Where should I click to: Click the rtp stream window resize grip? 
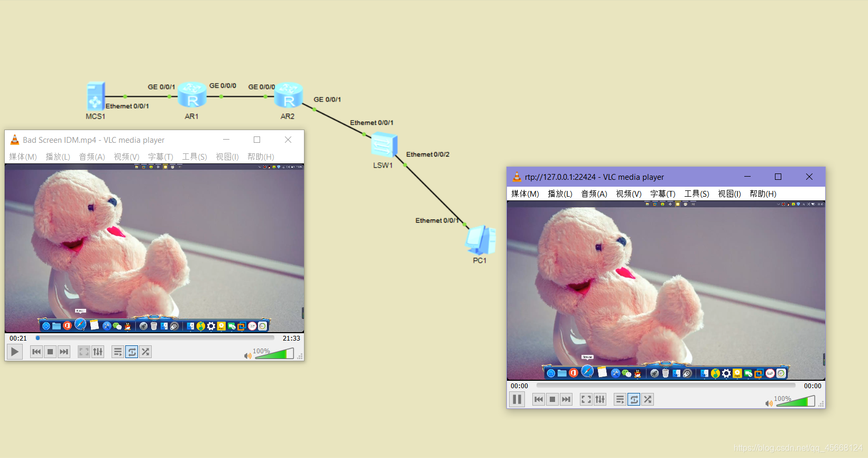[821, 404]
